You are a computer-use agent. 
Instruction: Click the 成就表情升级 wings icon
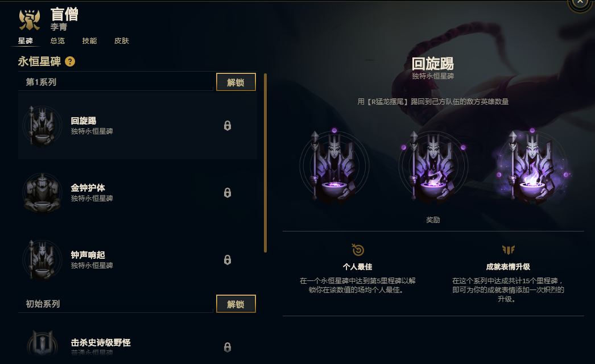[508, 250]
